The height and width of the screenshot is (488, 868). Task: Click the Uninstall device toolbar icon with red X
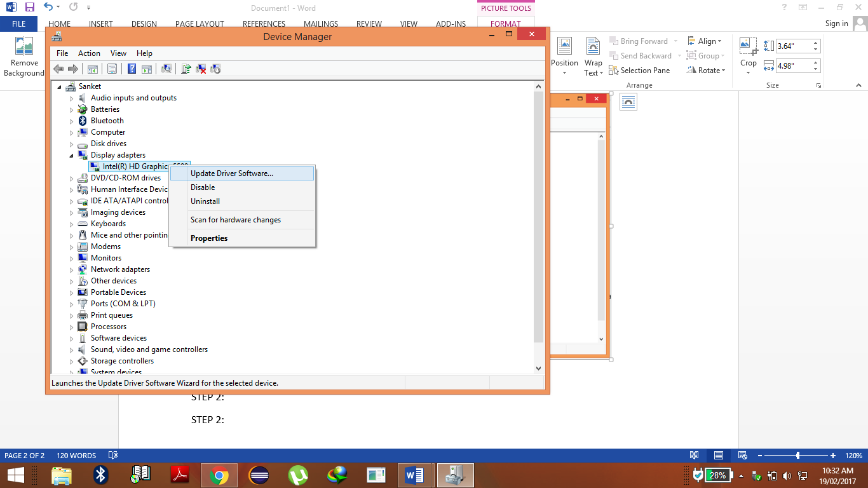point(201,69)
